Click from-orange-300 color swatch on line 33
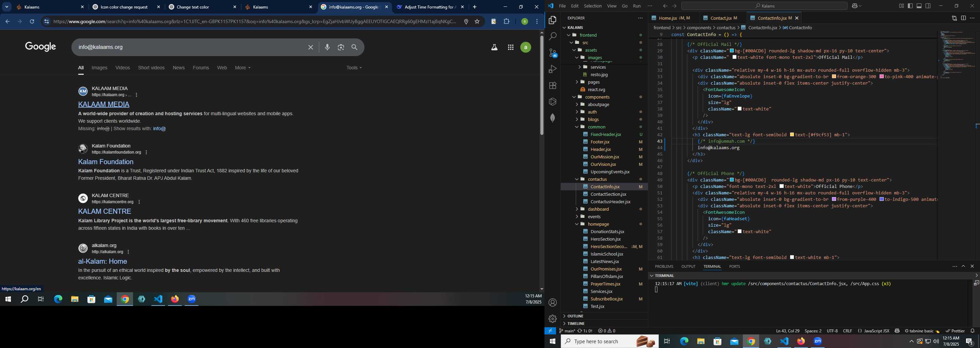Image resolution: width=980 pixels, height=348 pixels. [834, 77]
